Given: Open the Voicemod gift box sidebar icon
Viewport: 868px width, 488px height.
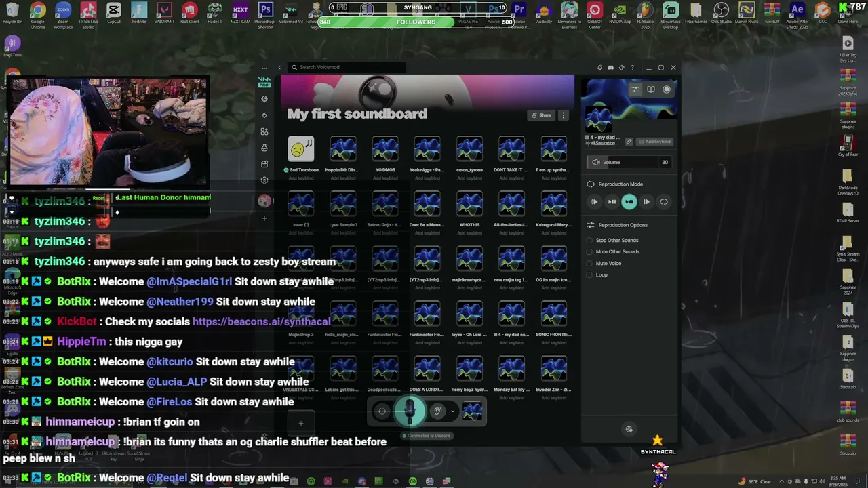Looking at the screenshot, I should coord(264,164).
